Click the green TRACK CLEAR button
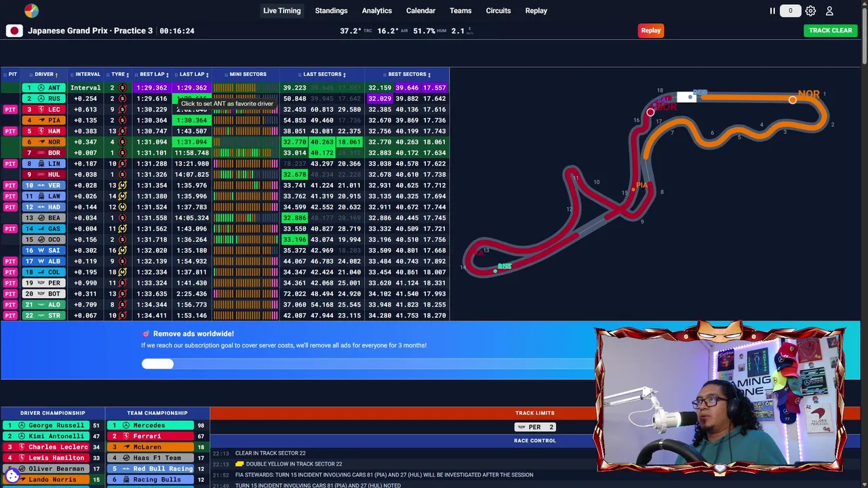The image size is (868, 488). click(x=831, y=30)
